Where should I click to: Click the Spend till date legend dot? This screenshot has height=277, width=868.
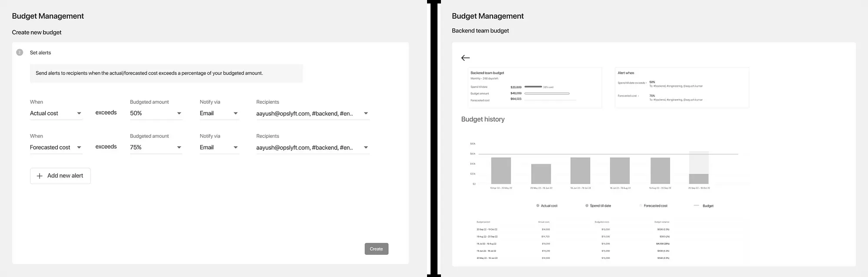tap(587, 206)
